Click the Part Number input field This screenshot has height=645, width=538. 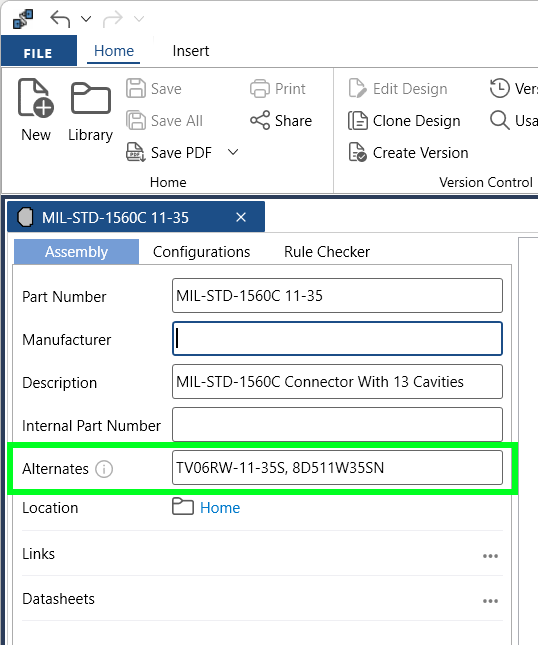337,295
